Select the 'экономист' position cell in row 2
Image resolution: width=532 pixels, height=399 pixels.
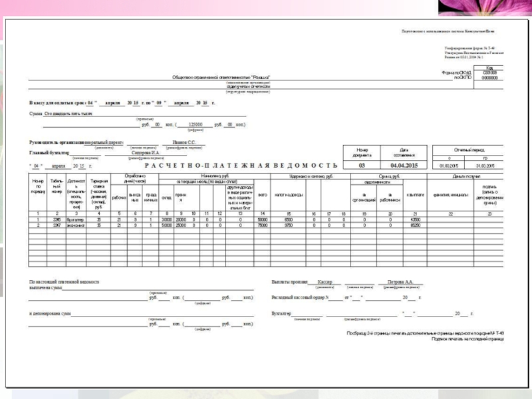pyautogui.click(x=74, y=225)
